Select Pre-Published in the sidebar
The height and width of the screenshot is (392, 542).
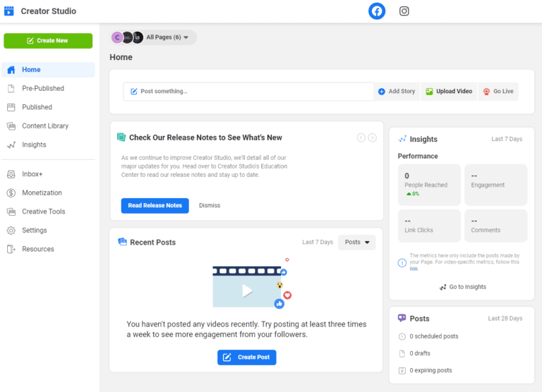pyautogui.click(x=42, y=89)
